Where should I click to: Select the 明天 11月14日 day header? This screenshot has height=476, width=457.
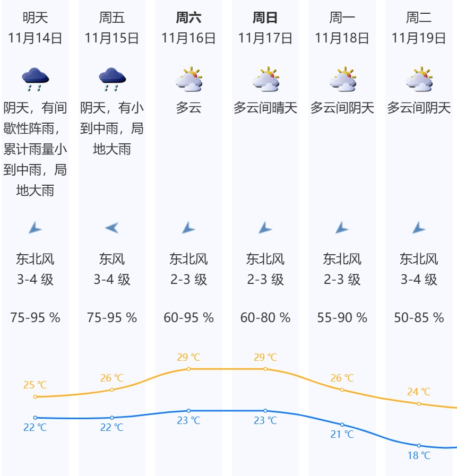point(35,28)
